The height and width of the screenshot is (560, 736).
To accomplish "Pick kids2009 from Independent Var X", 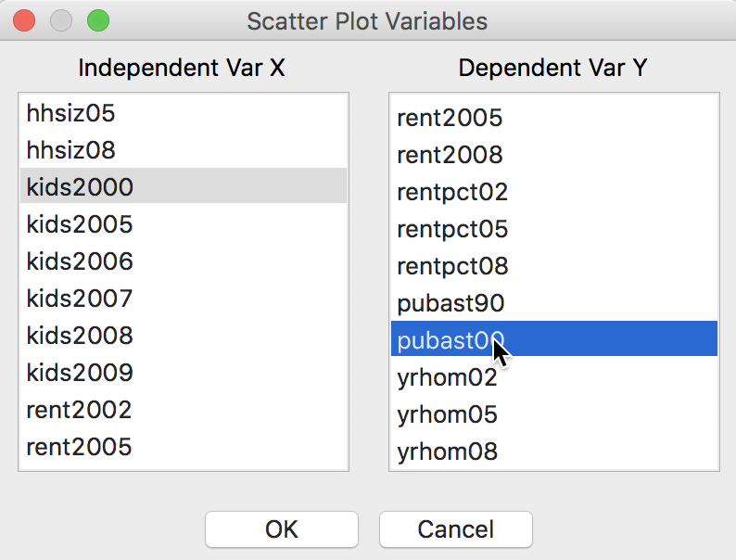I will [x=183, y=372].
